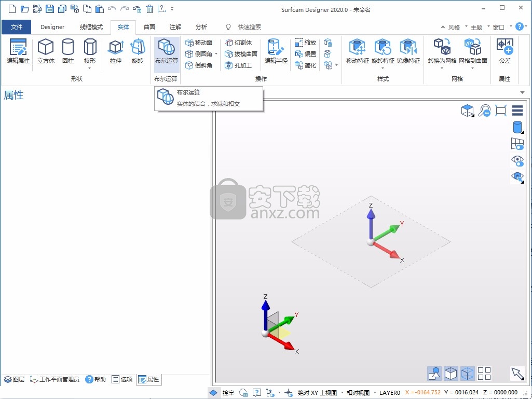
Task: Select the 缩放 scale tool
Action: pos(305,43)
